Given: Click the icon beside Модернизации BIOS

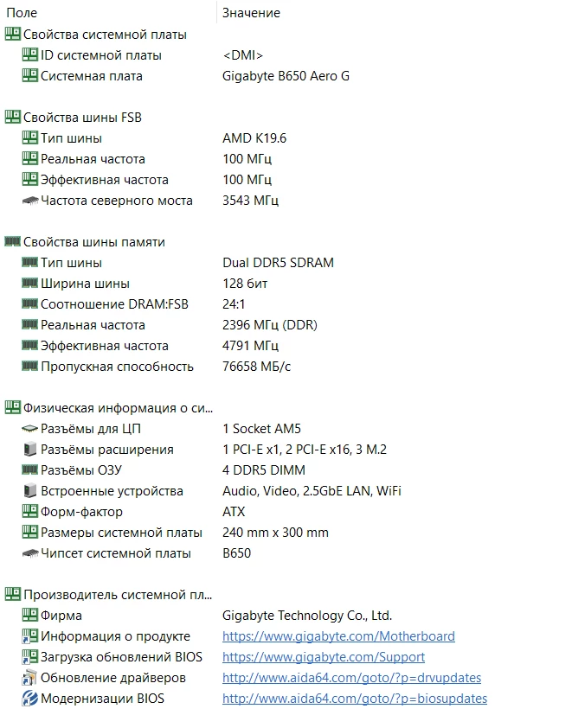Looking at the screenshot, I should coord(29,699).
